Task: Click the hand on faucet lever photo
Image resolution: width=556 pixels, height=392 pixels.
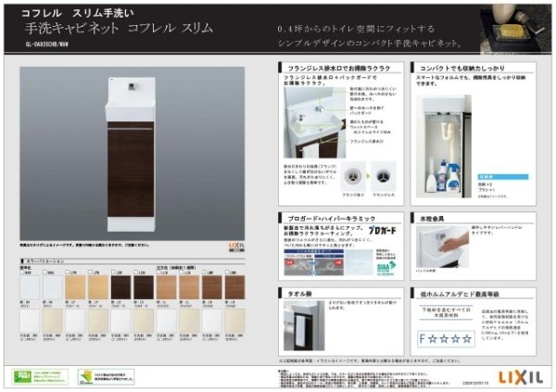Action: tap(442, 247)
